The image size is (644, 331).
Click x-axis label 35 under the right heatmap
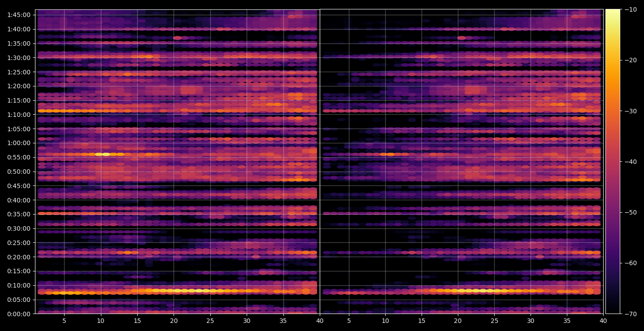567,321
